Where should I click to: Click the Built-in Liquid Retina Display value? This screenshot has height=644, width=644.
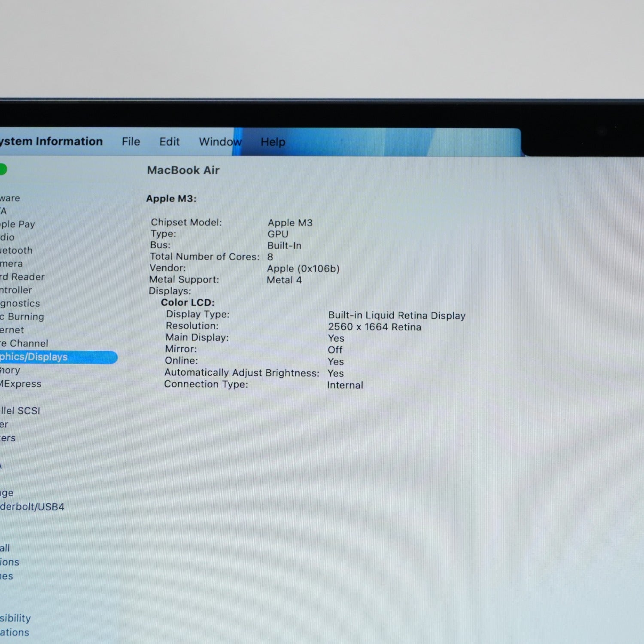397,316
